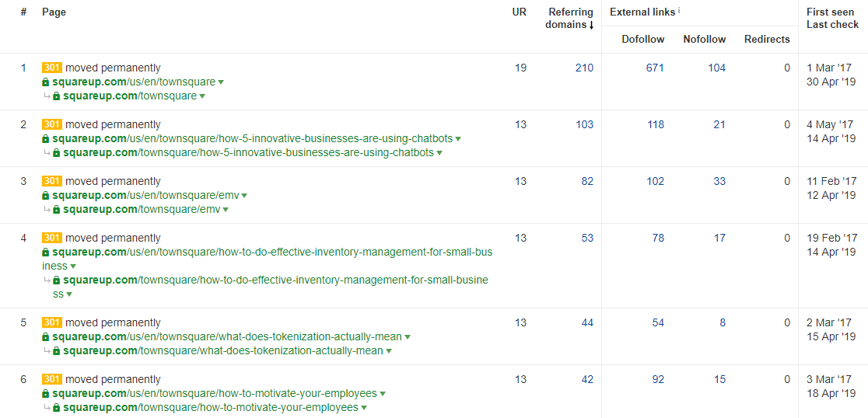This screenshot has height=418, width=868.
Task: Click the 671 dofollow links count
Action: pos(655,68)
